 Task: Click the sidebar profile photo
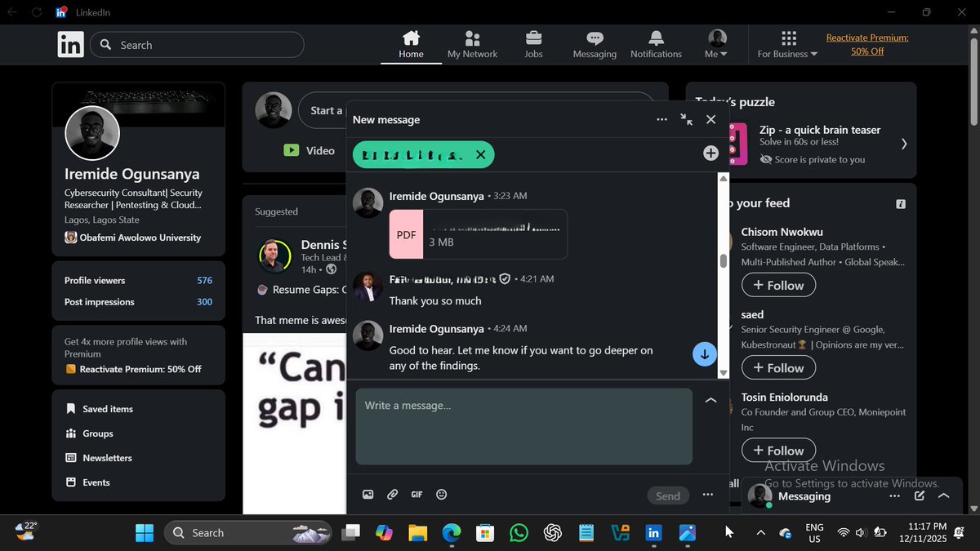(92, 133)
